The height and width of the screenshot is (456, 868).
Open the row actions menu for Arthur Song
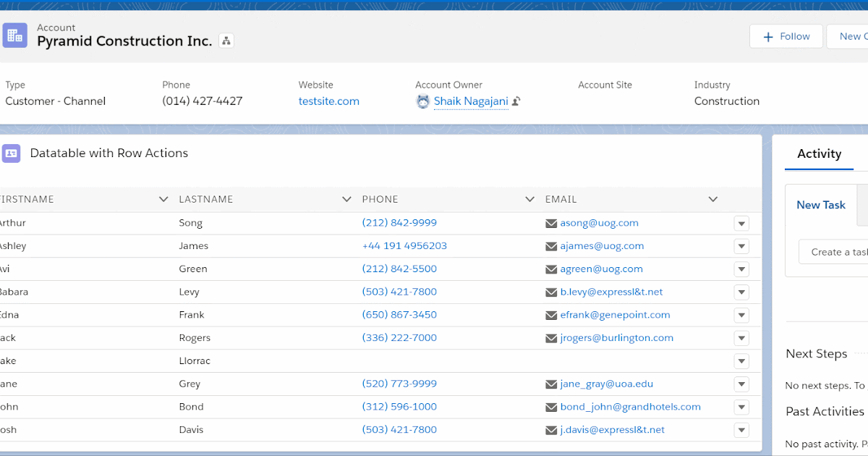pos(741,223)
